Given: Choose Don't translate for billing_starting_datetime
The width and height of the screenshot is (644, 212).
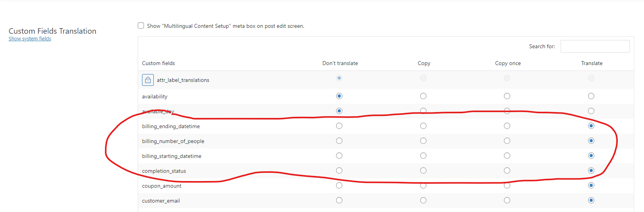Looking at the screenshot, I should tap(339, 156).
